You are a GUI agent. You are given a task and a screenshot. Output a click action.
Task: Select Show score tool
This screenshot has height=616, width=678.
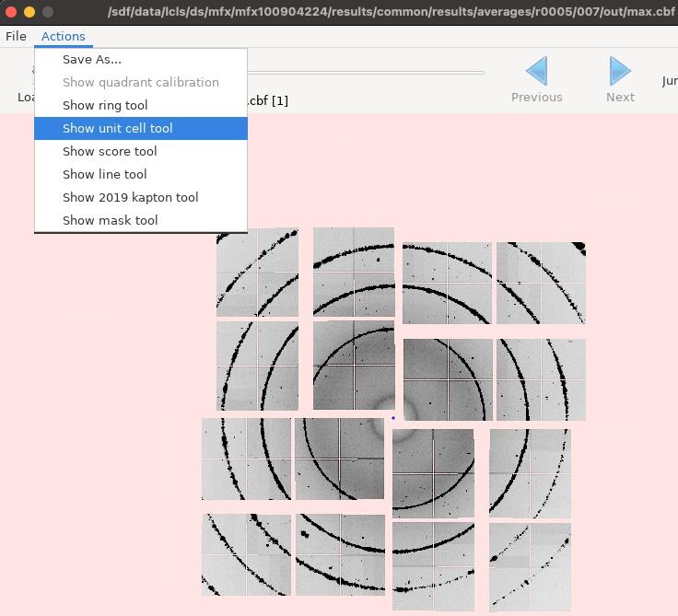click(141, 151)
